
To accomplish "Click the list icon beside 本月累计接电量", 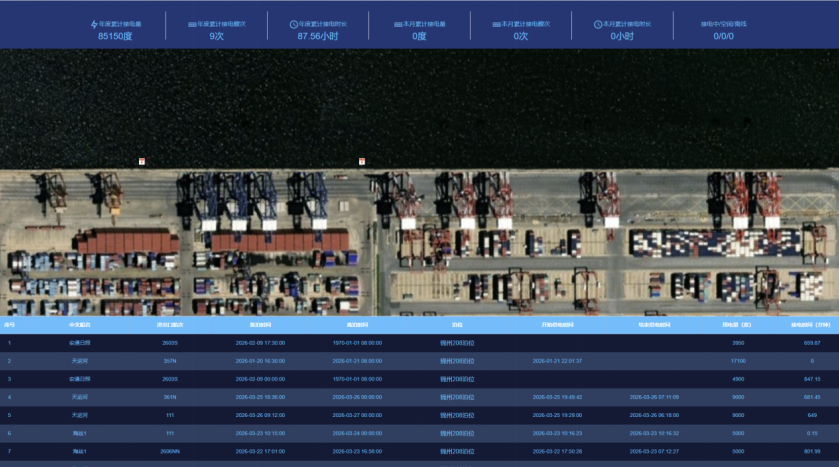I will click(397, 23).
